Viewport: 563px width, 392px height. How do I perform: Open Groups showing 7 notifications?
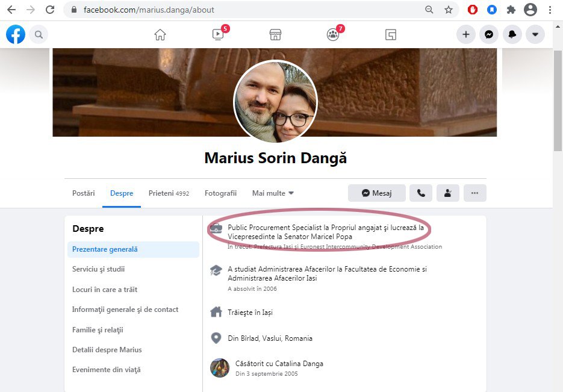pyautogui.click(x=333, y=34)
